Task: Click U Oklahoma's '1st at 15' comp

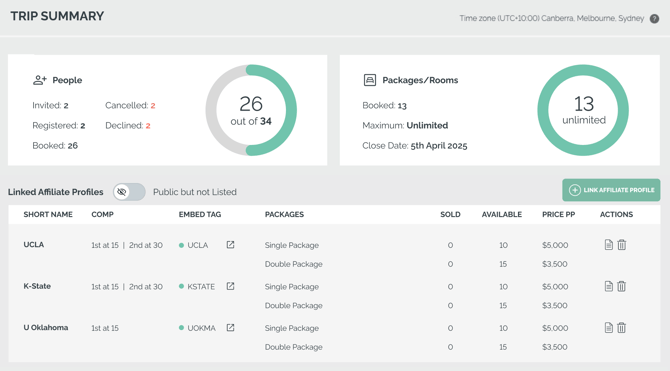Action: 105,328
